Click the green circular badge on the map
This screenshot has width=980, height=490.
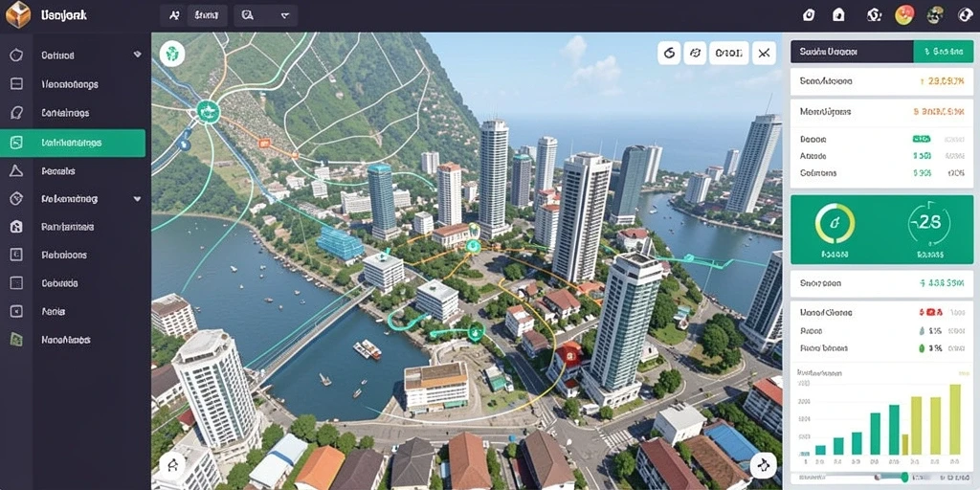click(x=172, y=54)
